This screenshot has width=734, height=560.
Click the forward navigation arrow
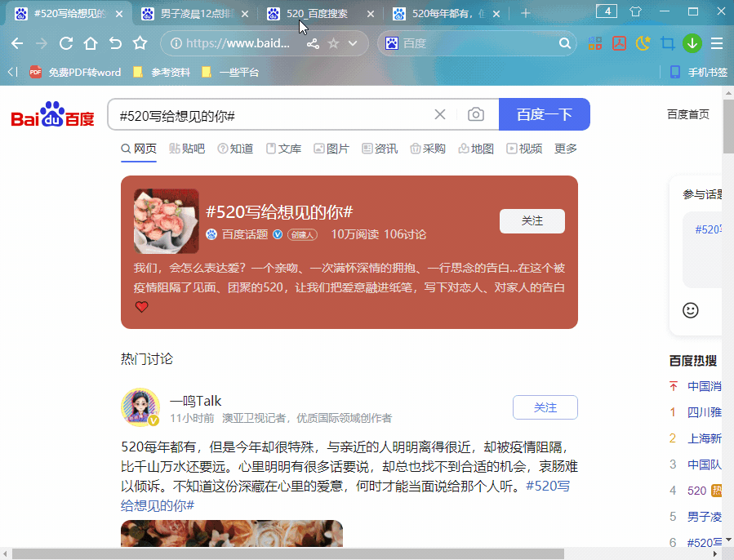(42, 43)
